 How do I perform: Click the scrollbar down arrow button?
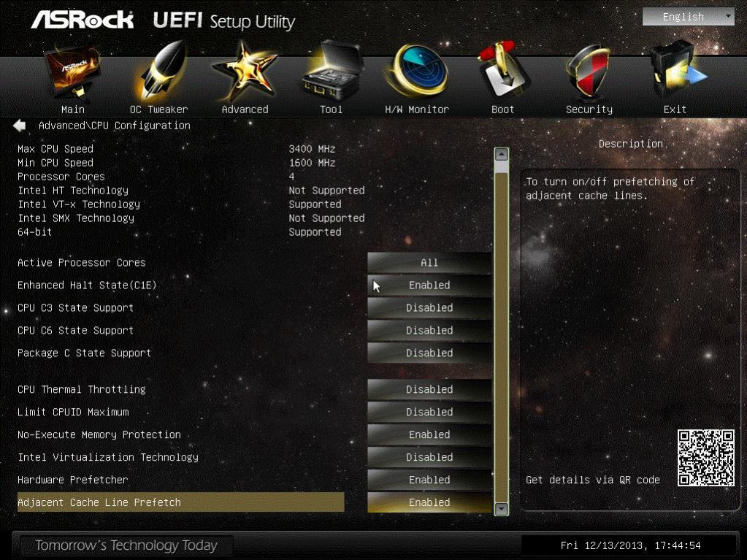[501, 509]
